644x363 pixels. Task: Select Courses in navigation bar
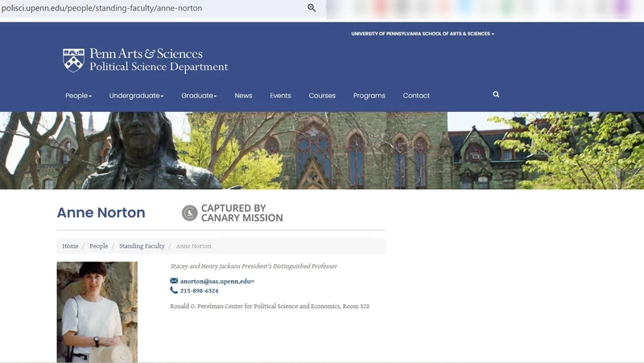(322, 96)
